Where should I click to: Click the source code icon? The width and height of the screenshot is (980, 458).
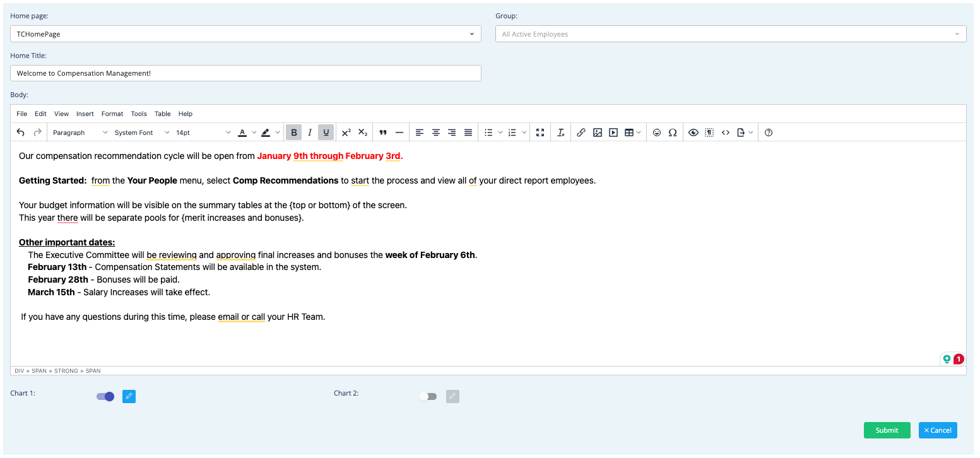tap(726, 132)
